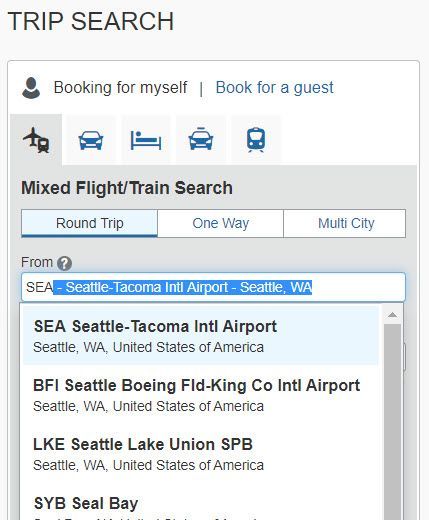Pick BFI Seattle Boeing Fld-King Co suggestion
Viewport: 429px width, 520px height.
tap(201, 395)
